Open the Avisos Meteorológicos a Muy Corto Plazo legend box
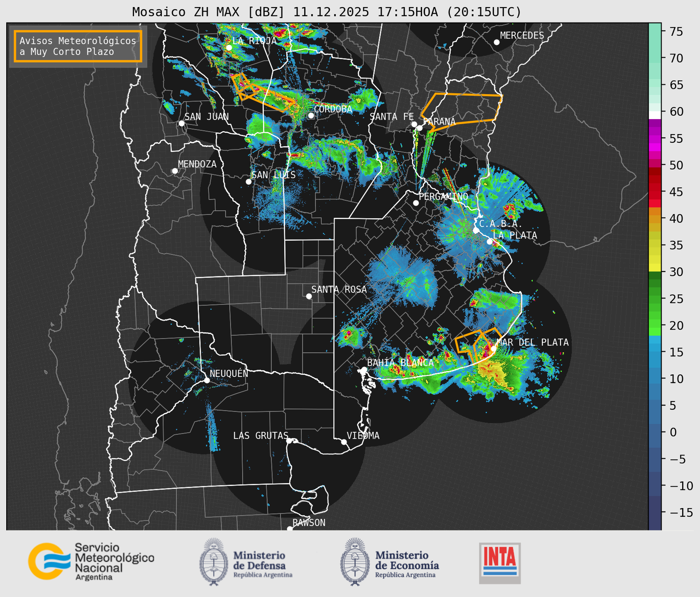This screenshot has width=700, height=597. (78, 46)
